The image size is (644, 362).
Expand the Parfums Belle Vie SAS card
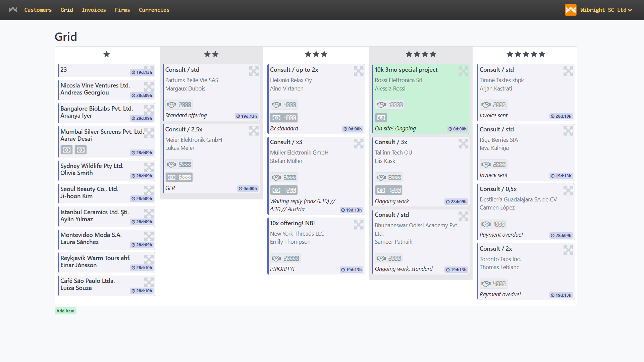[x=254, y=71]
